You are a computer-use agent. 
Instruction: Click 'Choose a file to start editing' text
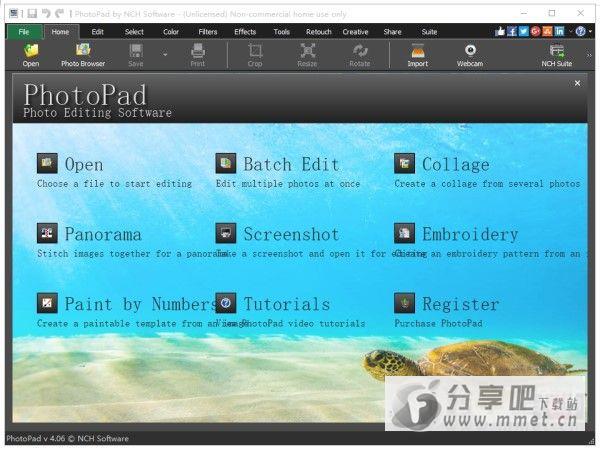[114, 184]
